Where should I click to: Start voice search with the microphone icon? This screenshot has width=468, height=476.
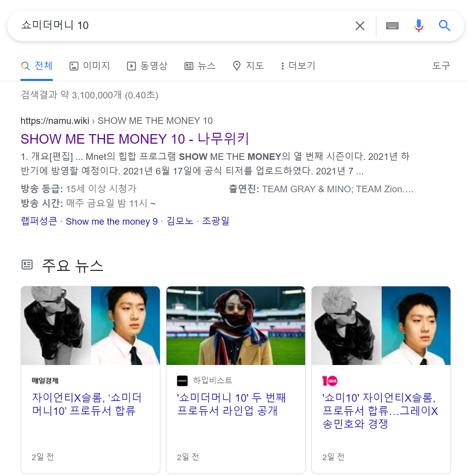pos(418,25)
